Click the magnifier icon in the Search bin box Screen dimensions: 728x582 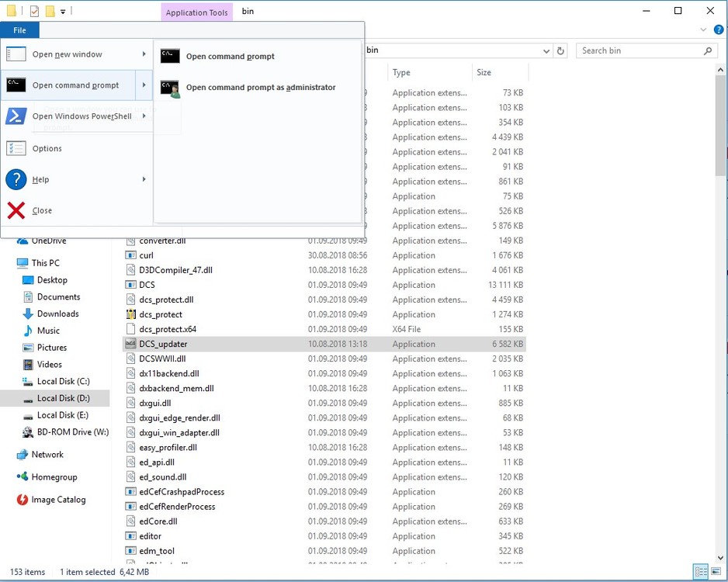pyautogui.click(x=705, y=49)
